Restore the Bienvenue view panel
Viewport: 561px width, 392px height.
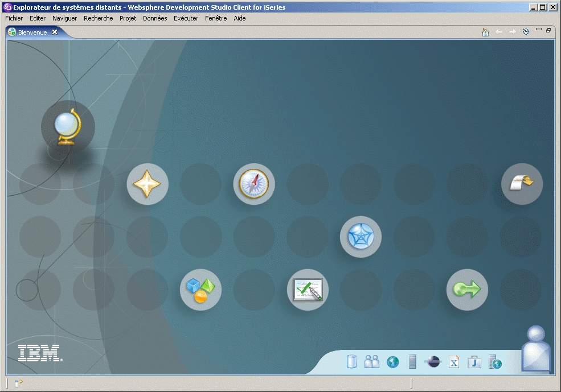548,30
